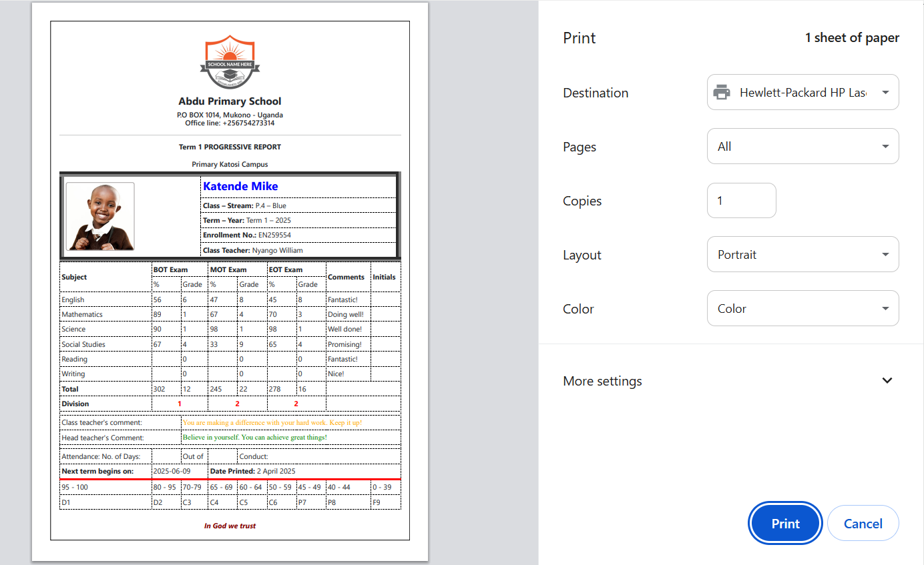This screenshot has width=924, height=565.
Task: Click the In God we trust motto
Action: (x=230, y=526)
